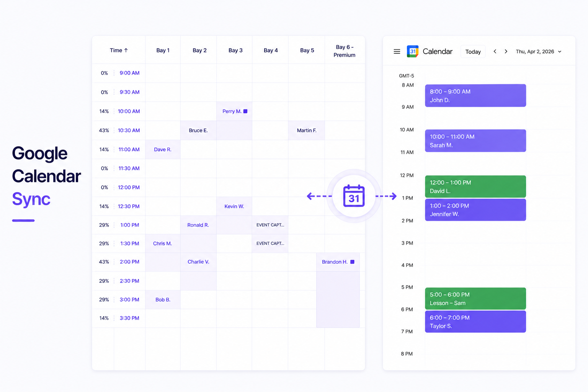The image size is (588, 392).
Task: Click the 14% occupancy at 3:30 PM
Action: pyautogui.click(x=104, y=318)
